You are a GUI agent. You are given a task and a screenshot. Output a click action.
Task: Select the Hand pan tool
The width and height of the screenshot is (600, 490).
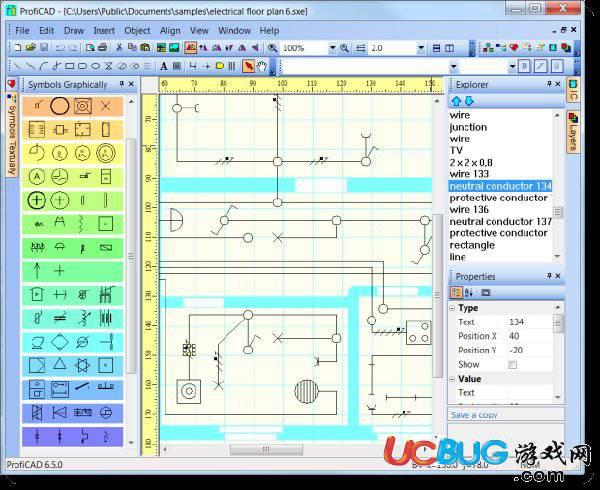pos(261,67)
